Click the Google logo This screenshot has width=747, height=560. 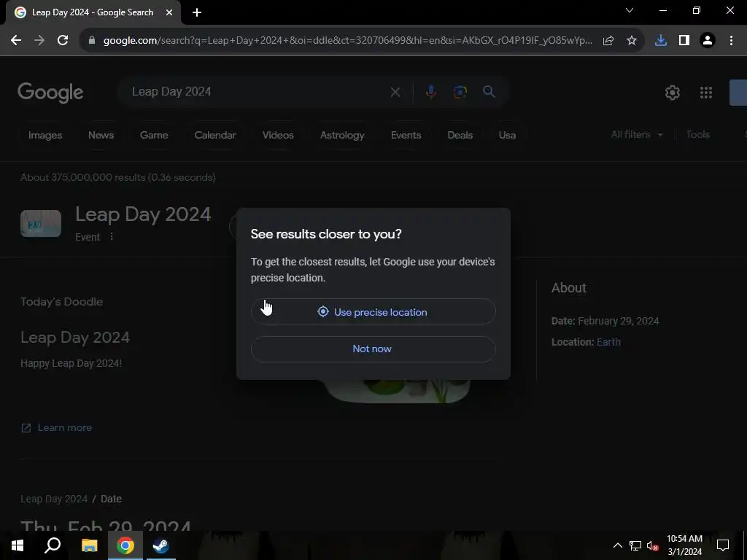click(50, 93)
